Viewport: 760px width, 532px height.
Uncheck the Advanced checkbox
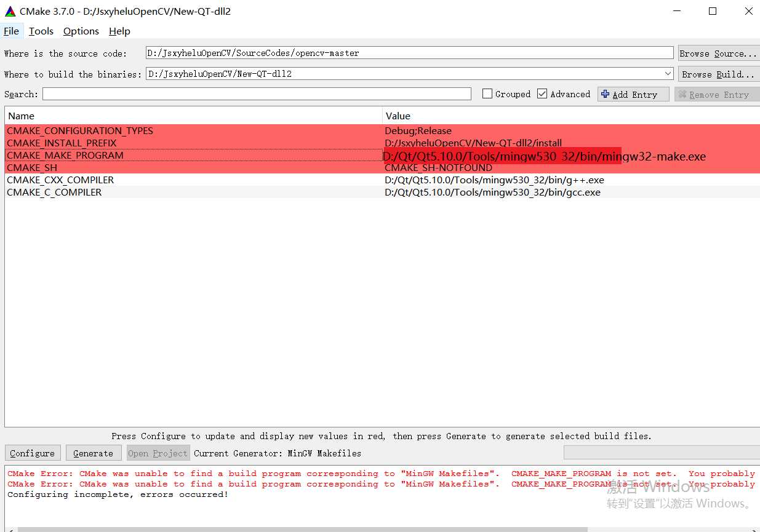point(542,94)
